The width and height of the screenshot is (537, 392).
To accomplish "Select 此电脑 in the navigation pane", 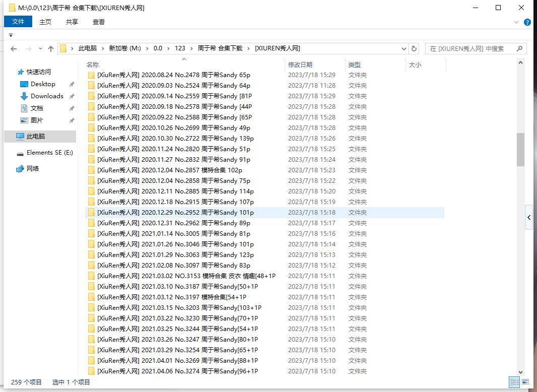I will (x=40, y=137).
